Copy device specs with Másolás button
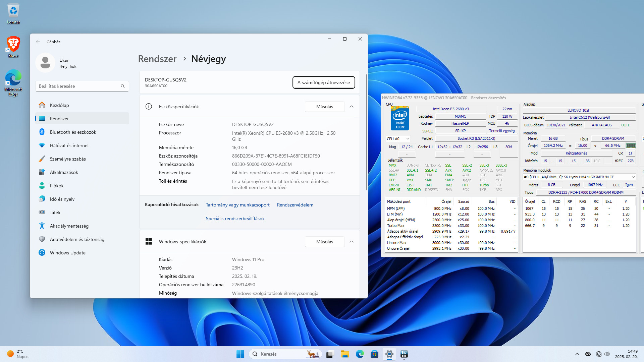 324,107
